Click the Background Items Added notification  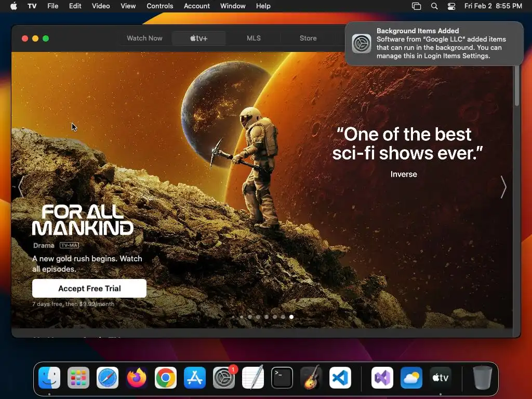(x=434, y=44)
